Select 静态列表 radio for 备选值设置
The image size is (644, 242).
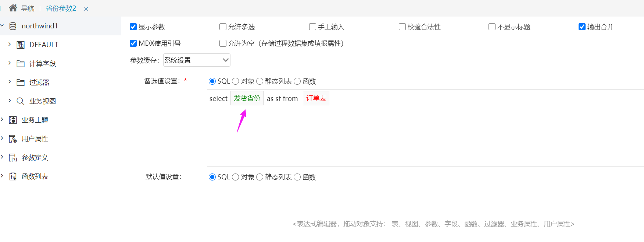click(x=260, y=81)
